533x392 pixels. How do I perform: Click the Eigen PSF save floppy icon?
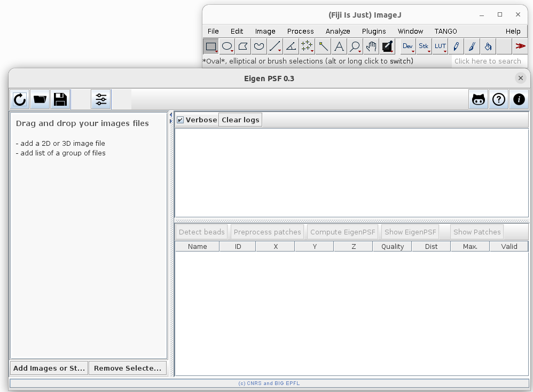pos(60,99)
